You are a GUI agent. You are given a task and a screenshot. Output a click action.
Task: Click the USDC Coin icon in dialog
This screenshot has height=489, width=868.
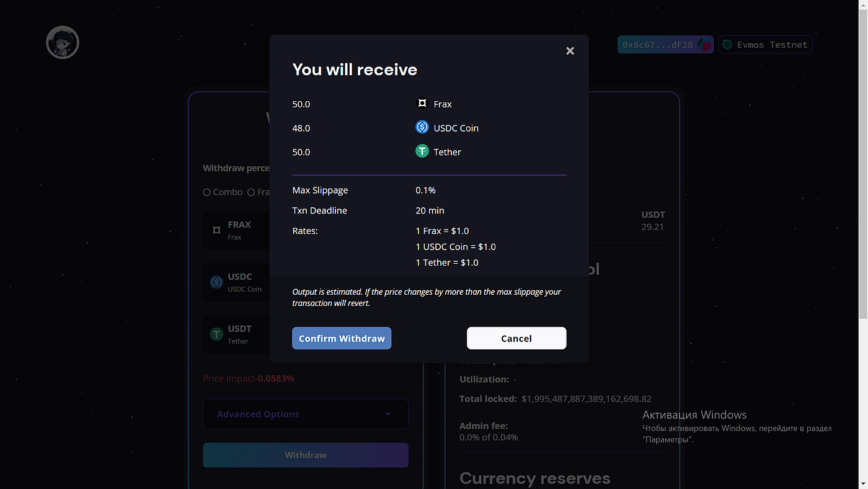pos(422,127)
